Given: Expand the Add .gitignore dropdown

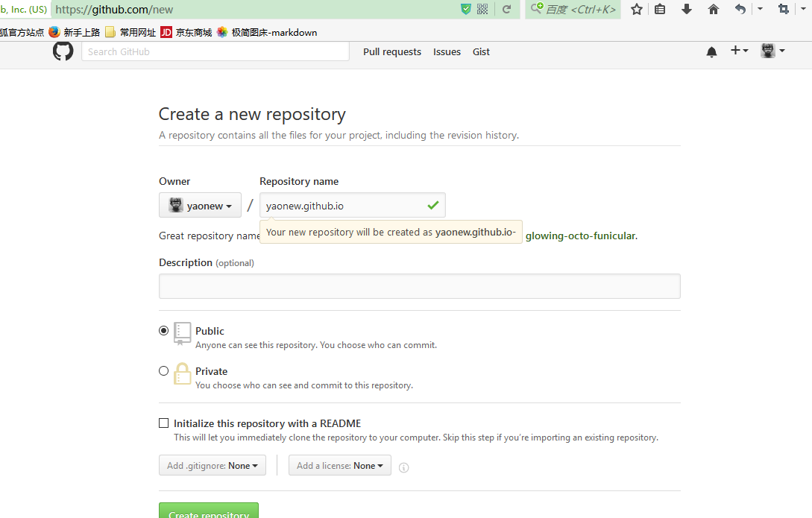Looking at the screenshot, I should [212, 466].
